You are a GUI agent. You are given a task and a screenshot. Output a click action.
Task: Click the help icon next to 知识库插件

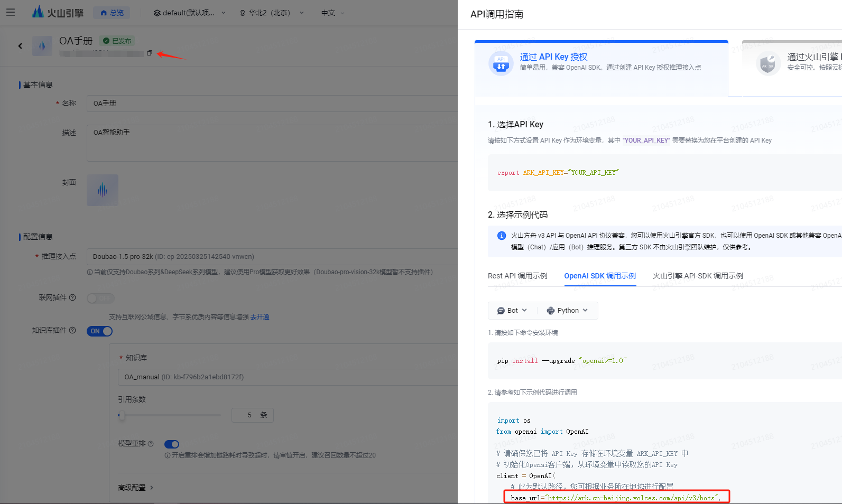point(73,330)
